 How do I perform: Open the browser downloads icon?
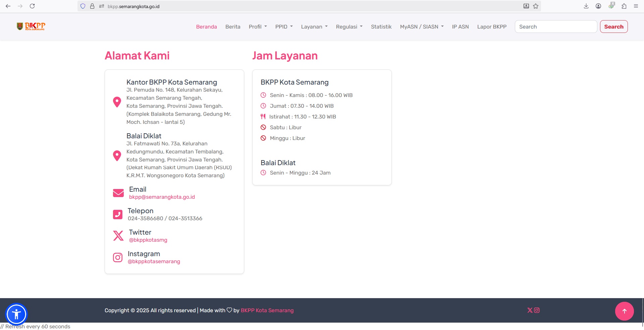click(x=586, y=6)
